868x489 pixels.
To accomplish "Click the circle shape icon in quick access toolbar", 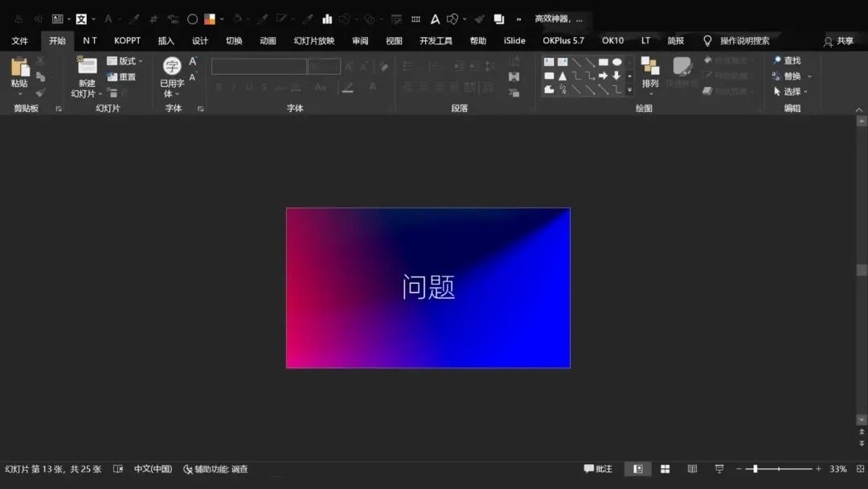I will click(x=192, y=19).
